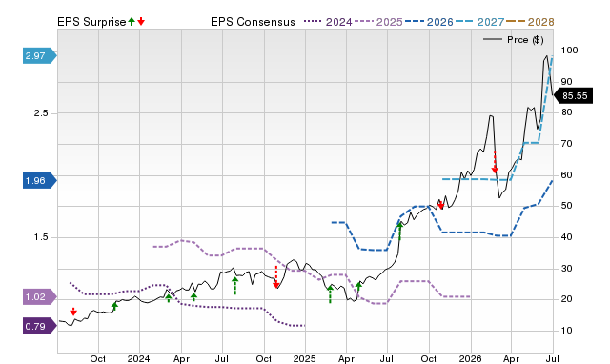The width and height of the screenshot is (610, 364).
Task: Click the 1.96 EPS value tag
Action: pyautogui.click(x=40, y=181)
